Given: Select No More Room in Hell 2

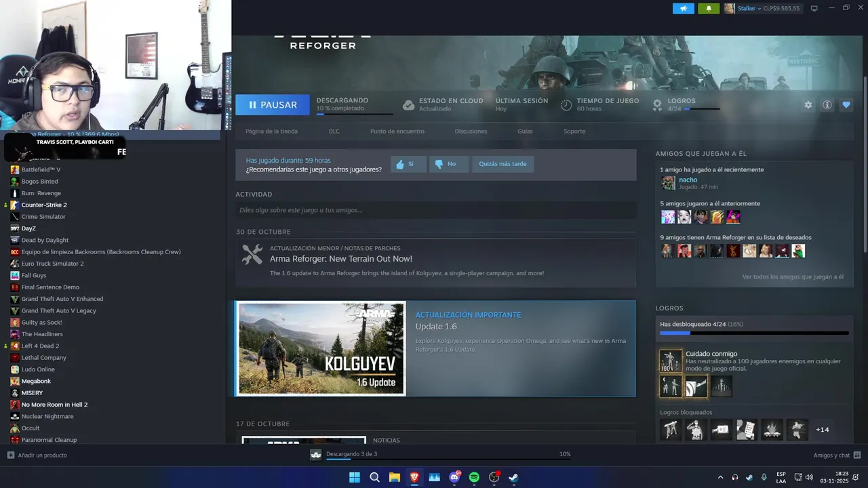Looking at the screenshot, I should pos(54,405).
